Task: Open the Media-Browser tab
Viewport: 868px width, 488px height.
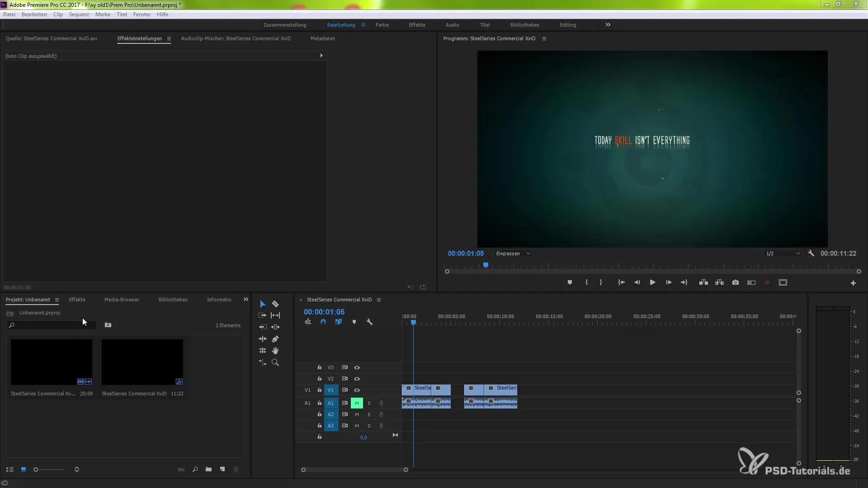Action: (x=122, y=300)
